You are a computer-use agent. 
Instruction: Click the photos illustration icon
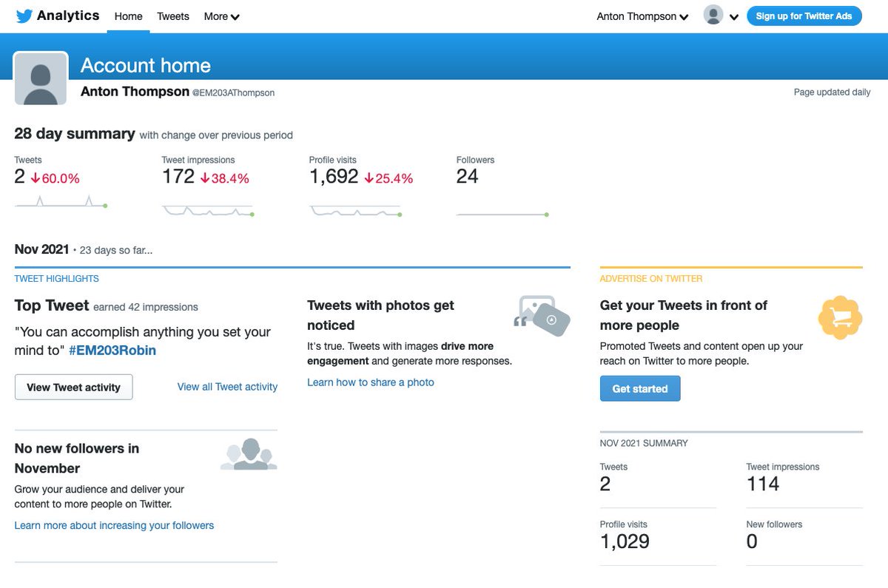click(x=542, y=316)
